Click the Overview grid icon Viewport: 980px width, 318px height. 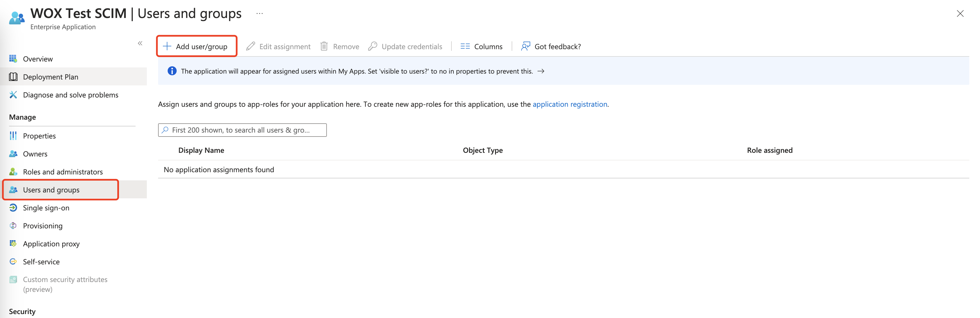(13, 58)
